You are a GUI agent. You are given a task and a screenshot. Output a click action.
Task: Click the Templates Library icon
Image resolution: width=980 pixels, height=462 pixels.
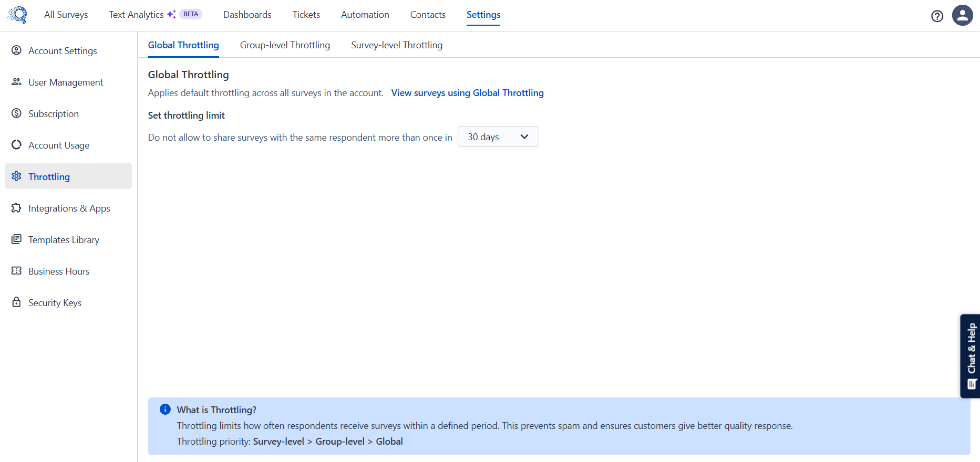tap(17, 239)
